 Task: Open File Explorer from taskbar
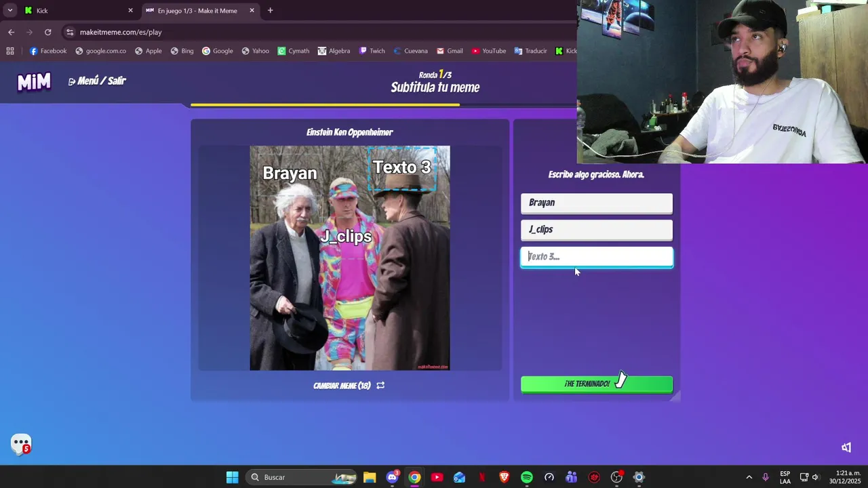point(370,477)
